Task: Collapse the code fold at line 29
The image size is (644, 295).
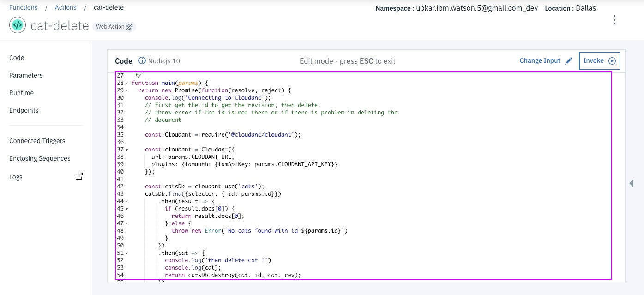Action: coord(126,90)
